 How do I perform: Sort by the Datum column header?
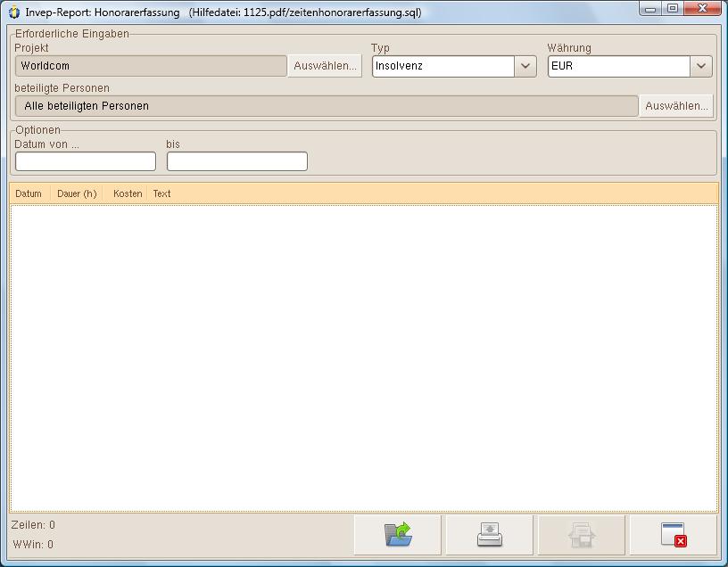[29, 193]
